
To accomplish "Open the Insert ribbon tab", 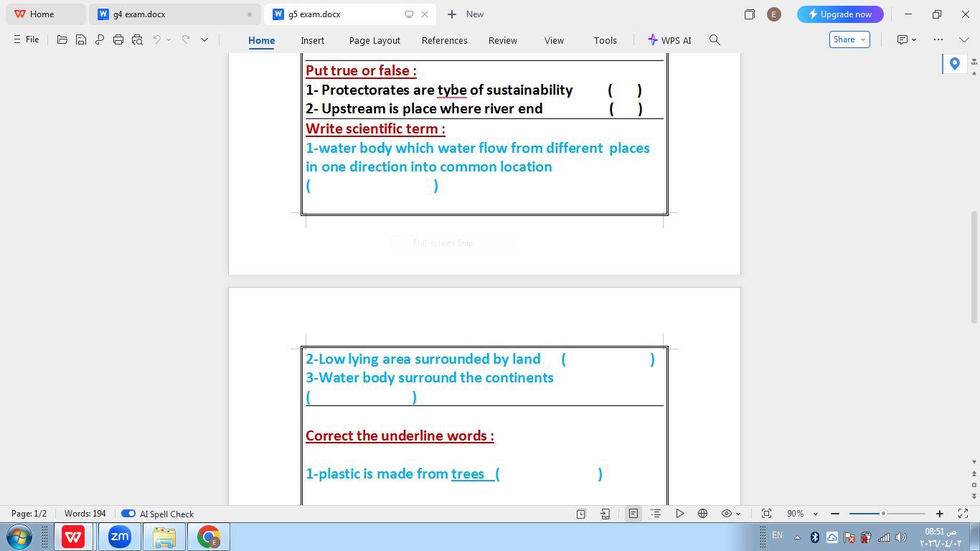I will tap(312, 41).
